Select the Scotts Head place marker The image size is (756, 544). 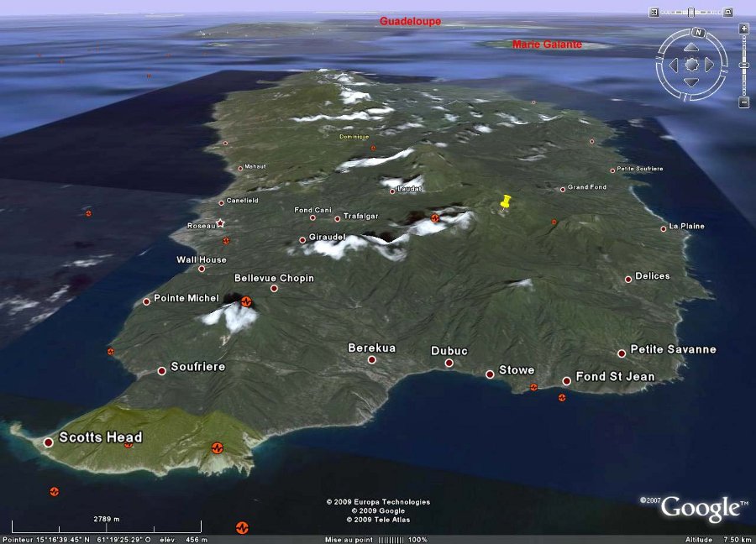coord(49,442)
